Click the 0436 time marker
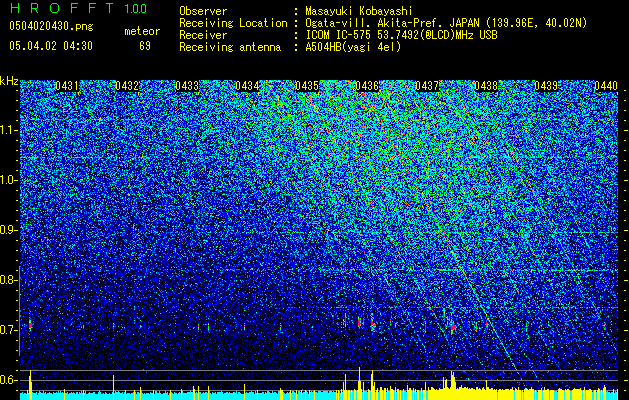This screenshot has height=400, width=629. coord(367,86)
